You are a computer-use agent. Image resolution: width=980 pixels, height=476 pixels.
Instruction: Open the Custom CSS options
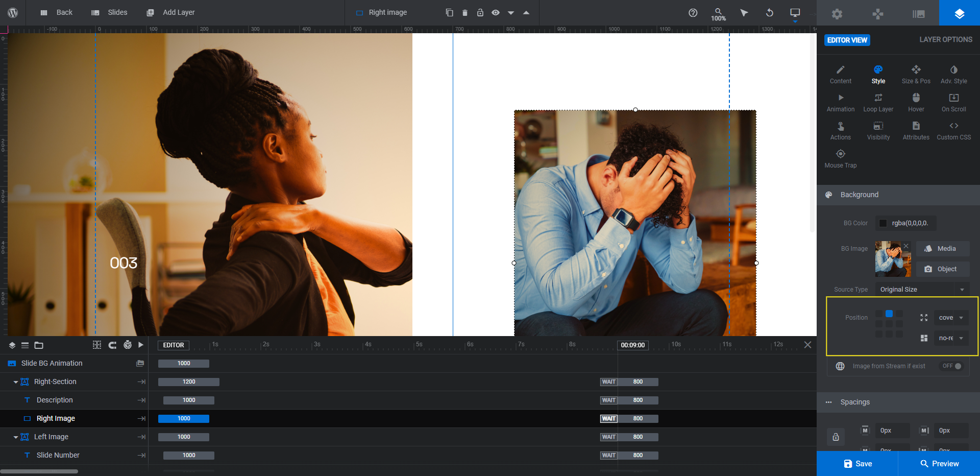(x=954, y=131)
